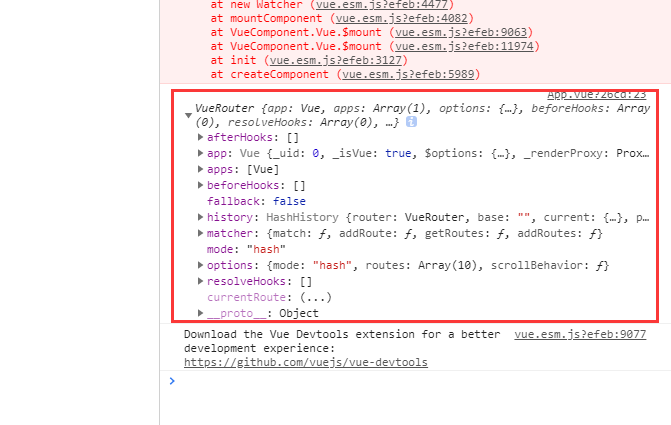Screen dimensions: 671x425
Task: Click 'Download the Vue Devtools extension' message
Action: 342,341
